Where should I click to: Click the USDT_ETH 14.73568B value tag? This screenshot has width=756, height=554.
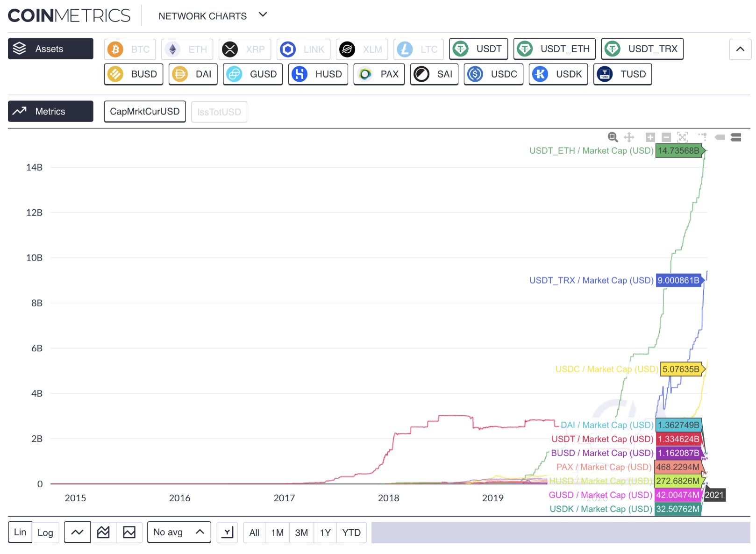tap(679, 150)
